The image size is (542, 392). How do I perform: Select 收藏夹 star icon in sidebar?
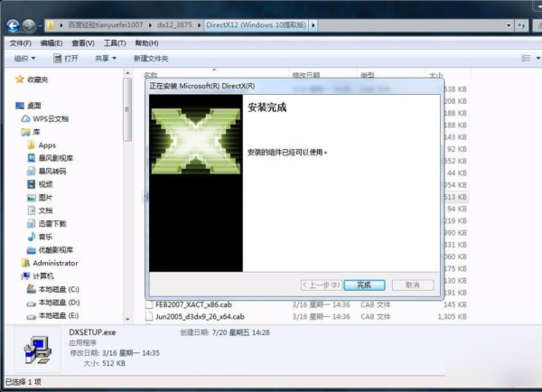(20, 79)
